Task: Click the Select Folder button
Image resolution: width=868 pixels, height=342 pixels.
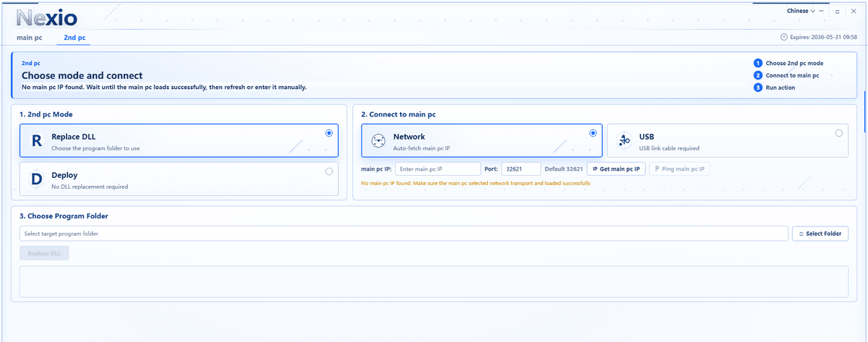Action: (x=820, y=234)
